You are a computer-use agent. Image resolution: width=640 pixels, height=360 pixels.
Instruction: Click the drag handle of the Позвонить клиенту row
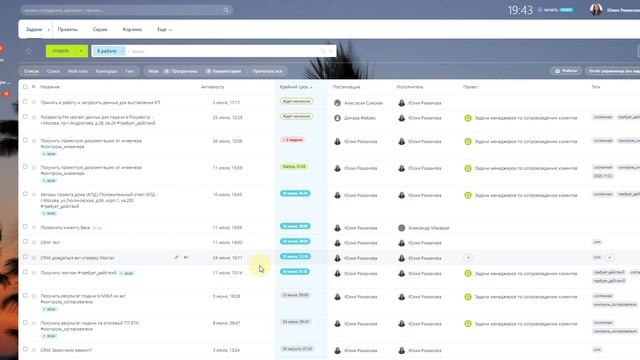(x=34, y=227)
